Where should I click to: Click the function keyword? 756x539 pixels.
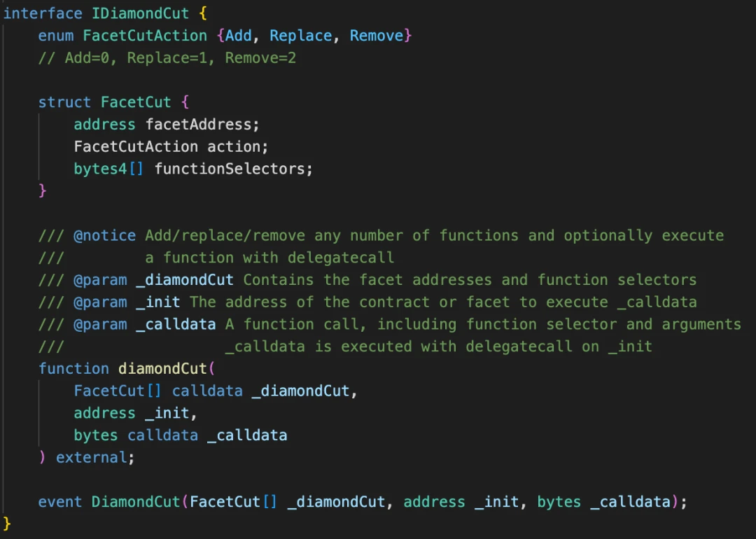(x=73, y=369)
